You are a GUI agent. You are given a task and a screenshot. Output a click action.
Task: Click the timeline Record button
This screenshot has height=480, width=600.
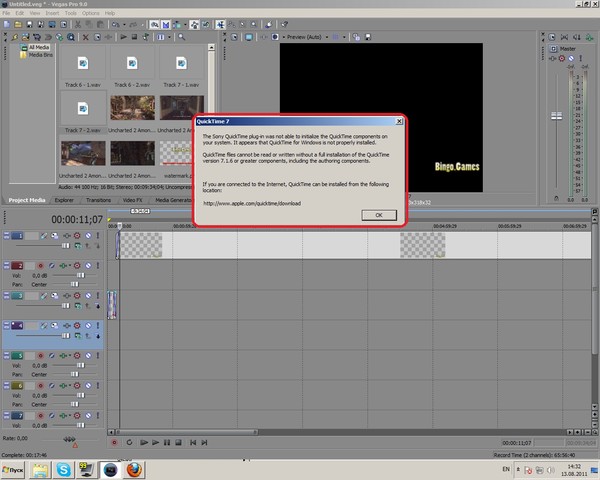[114, 442]
